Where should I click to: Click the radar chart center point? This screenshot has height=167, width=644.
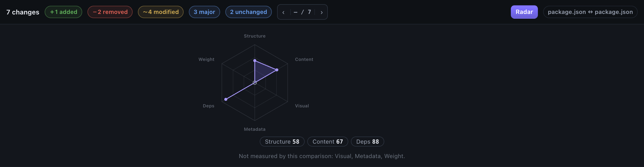pyautogui.click(x=255, y=83)
